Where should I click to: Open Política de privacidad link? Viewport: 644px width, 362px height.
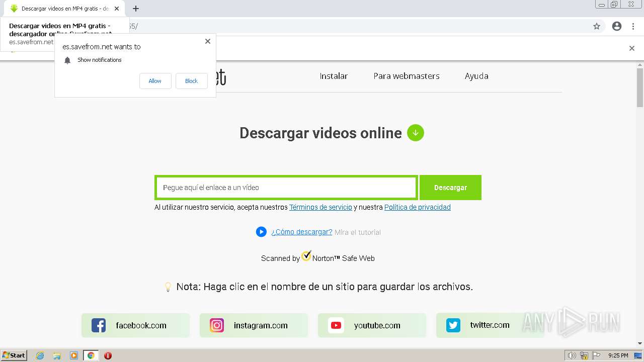[x=418, y=207]
